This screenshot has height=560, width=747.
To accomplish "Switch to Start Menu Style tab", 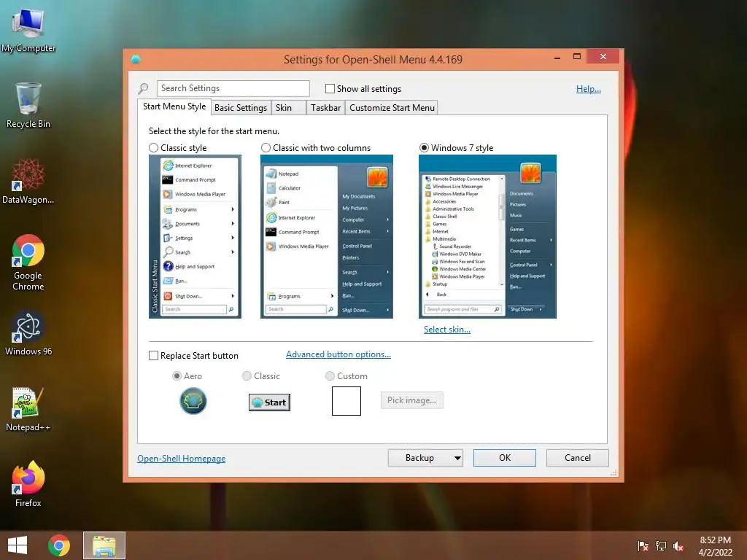I will (x=174, y=106).
